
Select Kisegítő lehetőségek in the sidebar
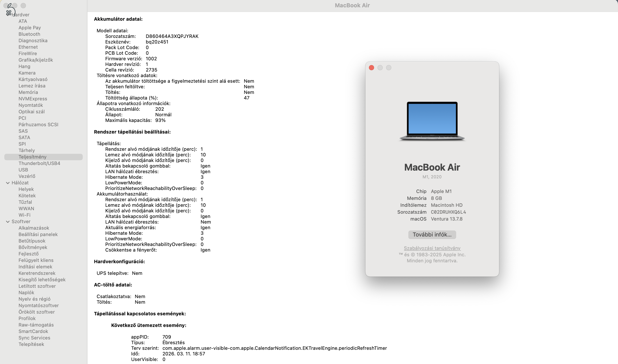pos(42,280)
